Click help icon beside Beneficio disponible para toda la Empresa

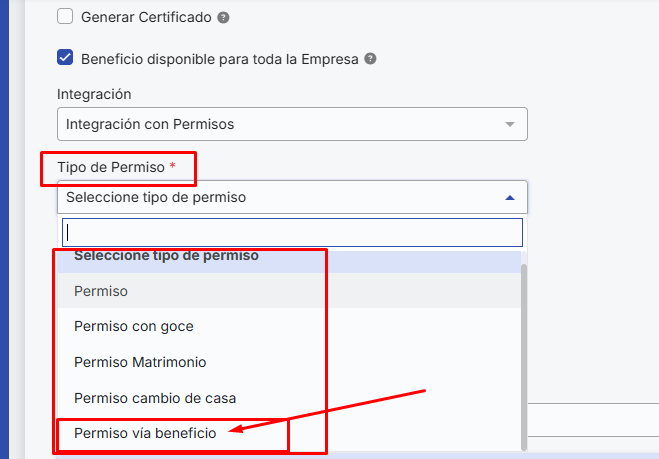[x=370, y=59]
